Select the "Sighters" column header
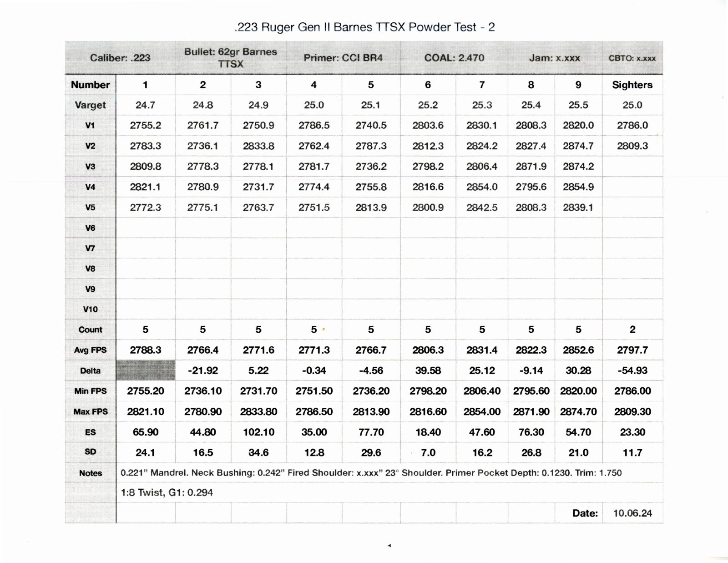Screen dimensions: 728x563 (x=632, y=85)
